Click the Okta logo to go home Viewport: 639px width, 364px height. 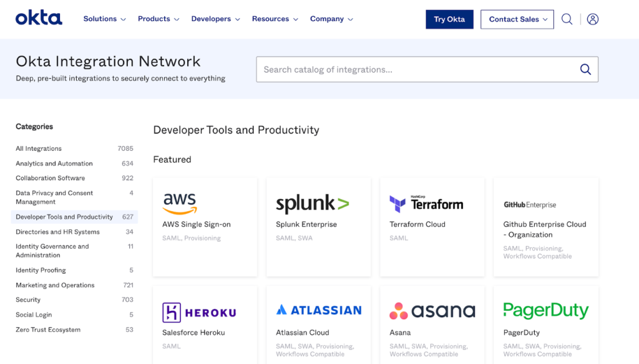[39, 18]
